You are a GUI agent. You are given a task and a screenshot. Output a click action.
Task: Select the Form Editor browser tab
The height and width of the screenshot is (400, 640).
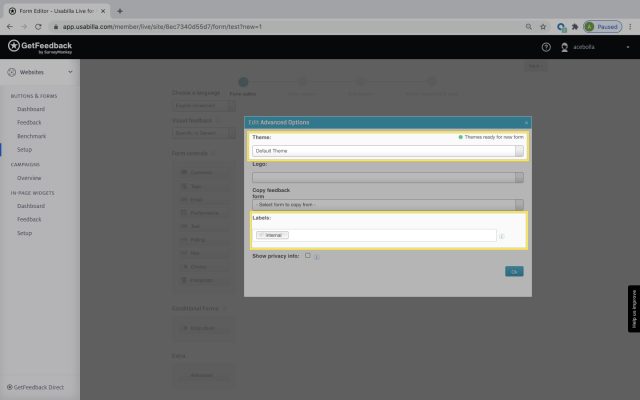57,11
